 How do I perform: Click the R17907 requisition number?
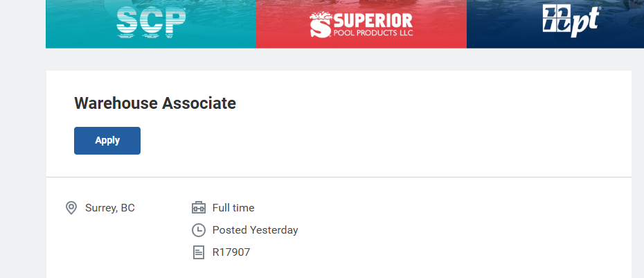pyautogui.click(x=231, y=252)
